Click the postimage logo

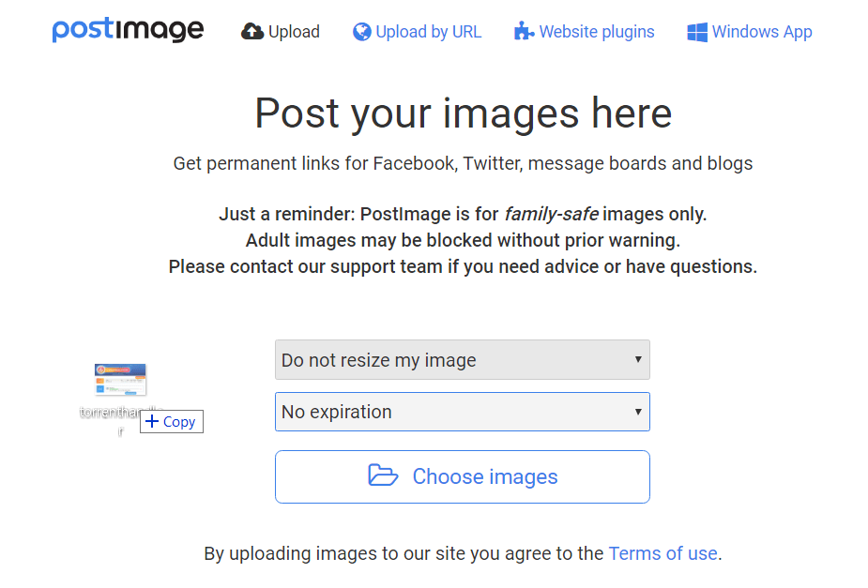click(128, 30)
